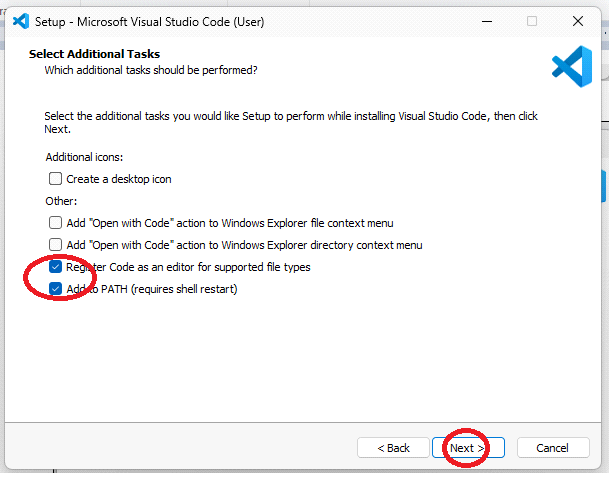
Task: Click the Other section label
Action: pos(60,201)
